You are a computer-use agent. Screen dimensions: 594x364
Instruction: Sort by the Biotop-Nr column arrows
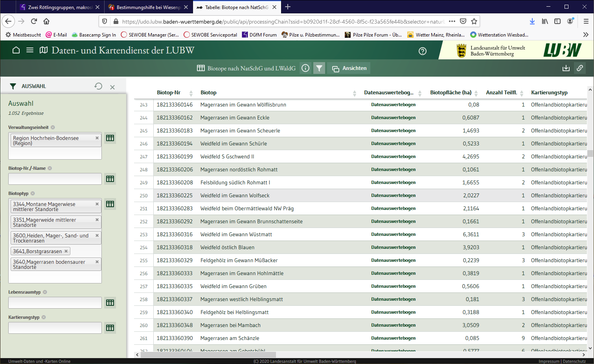coord(191,93)
